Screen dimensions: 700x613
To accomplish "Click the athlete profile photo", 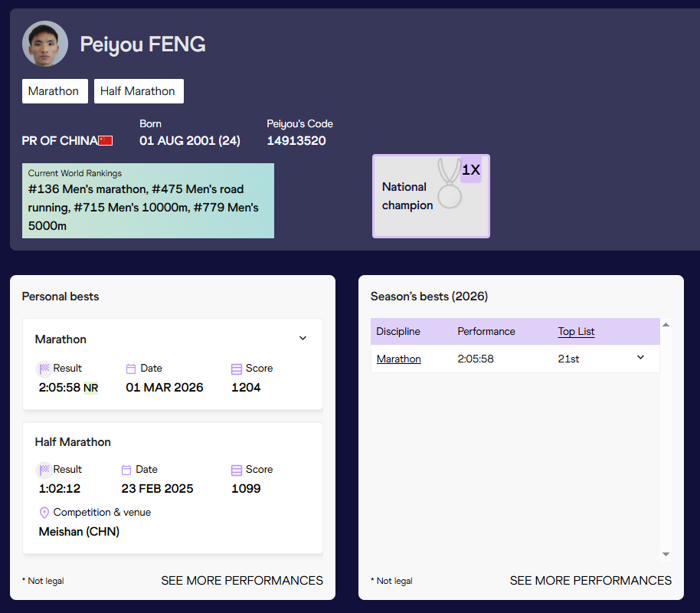I will tap(44, 44).
